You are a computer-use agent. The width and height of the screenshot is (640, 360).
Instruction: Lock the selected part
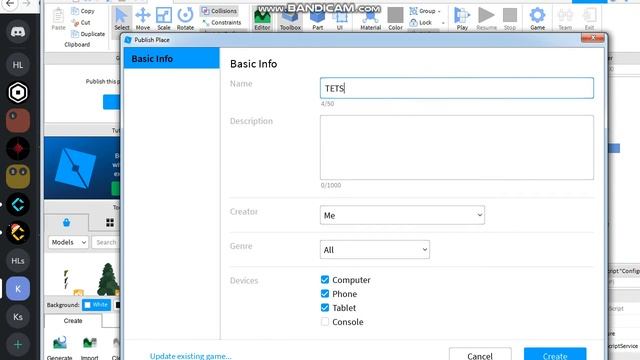pyautogui.click(x=421, y=22)
